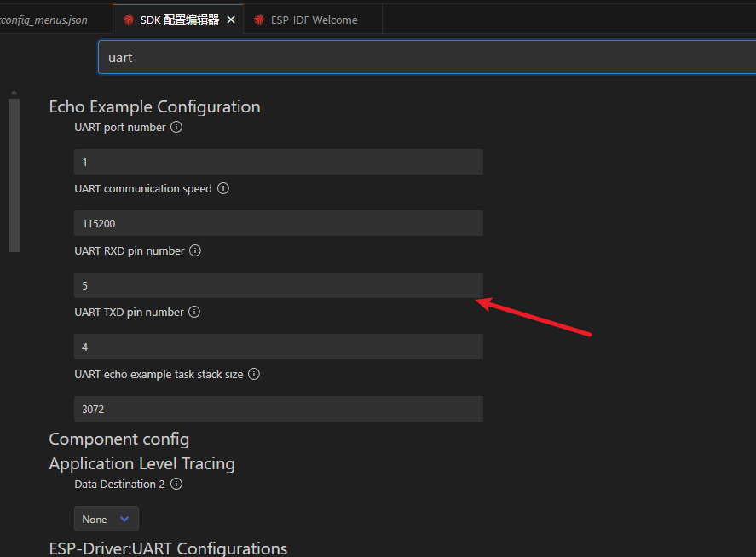The image size is (756, 557).
Task: Click ESP-IDF logo icon on SDK editor tab
Action: coord(129,20)
